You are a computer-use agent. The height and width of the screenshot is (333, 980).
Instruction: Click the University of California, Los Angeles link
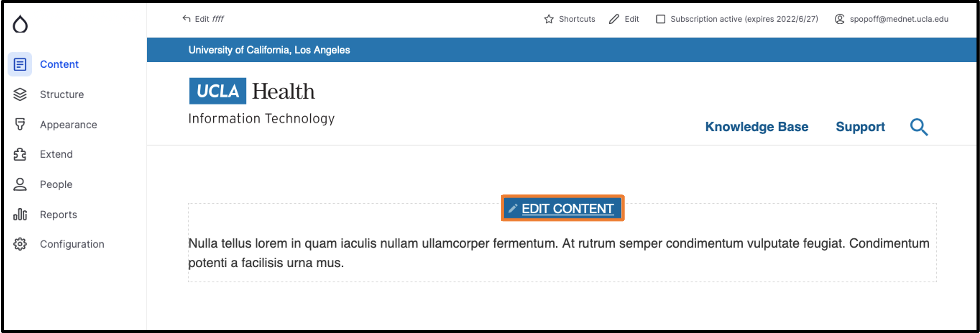[269, 50]
